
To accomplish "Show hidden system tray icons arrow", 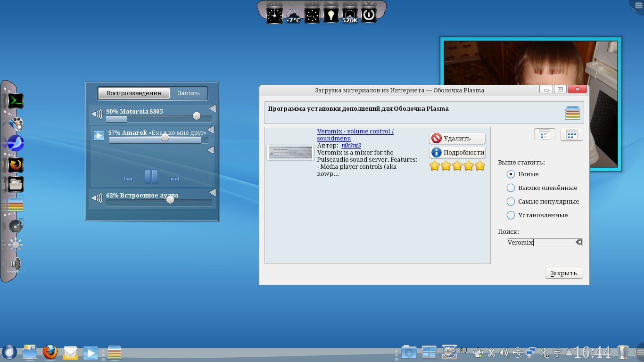I will 569,352.
